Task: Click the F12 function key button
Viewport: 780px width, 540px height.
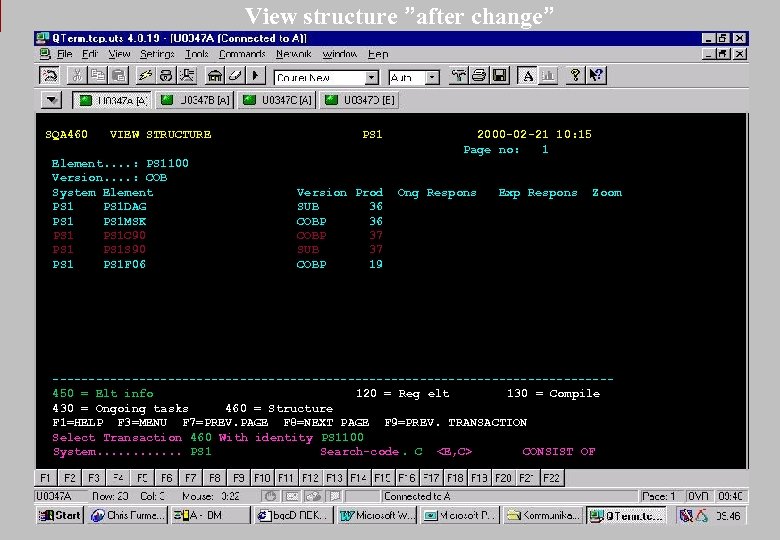Action: tap(310, 478)
